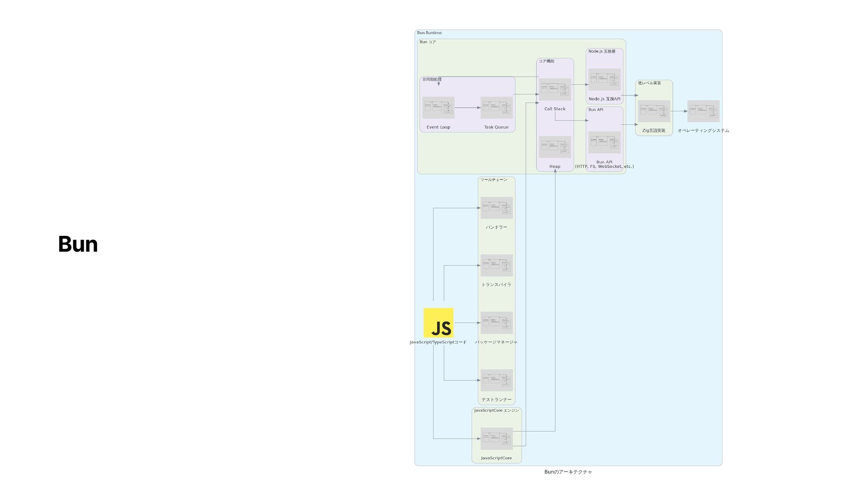Click the 'テストランナー' text label
This screenshot has height=488, width=868.
[496, 400]
